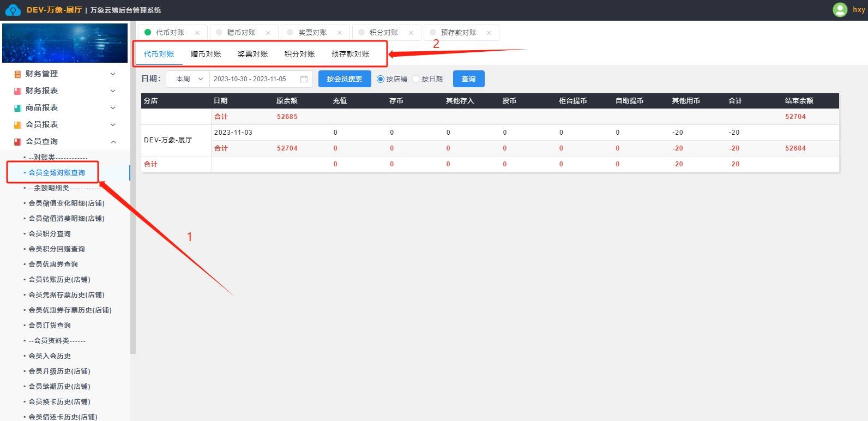Viewport: 868px width, 421px height.
Task: Open 会员转账历史(店铺) in sidebar
Action: tap(59, 280)
